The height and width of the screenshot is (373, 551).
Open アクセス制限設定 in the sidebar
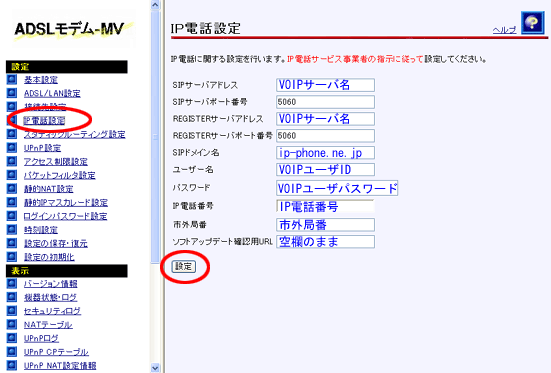[56, 162]
